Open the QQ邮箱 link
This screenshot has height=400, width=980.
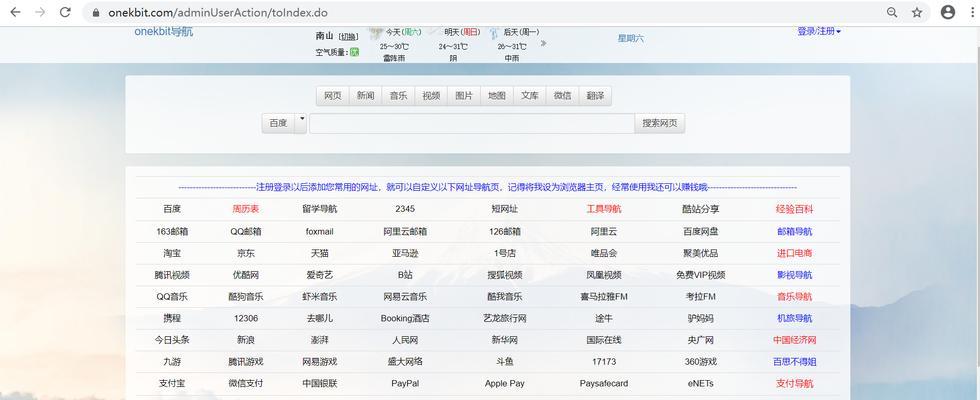point(246,231)
